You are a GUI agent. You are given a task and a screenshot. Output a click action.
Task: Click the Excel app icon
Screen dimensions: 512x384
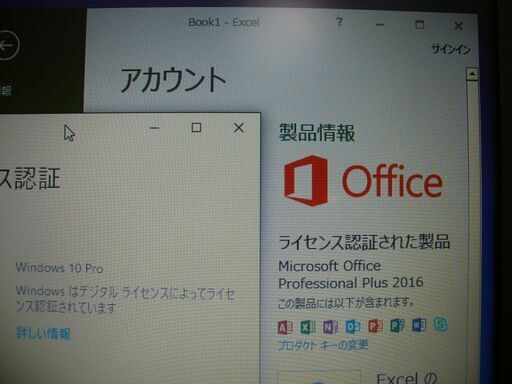coord(308,327)
